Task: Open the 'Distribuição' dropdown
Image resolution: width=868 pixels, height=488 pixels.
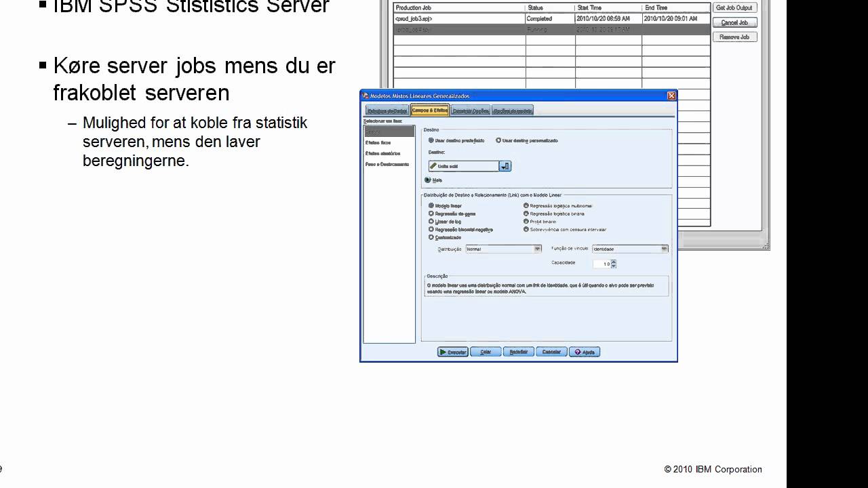Action: (x=503, y=249)
